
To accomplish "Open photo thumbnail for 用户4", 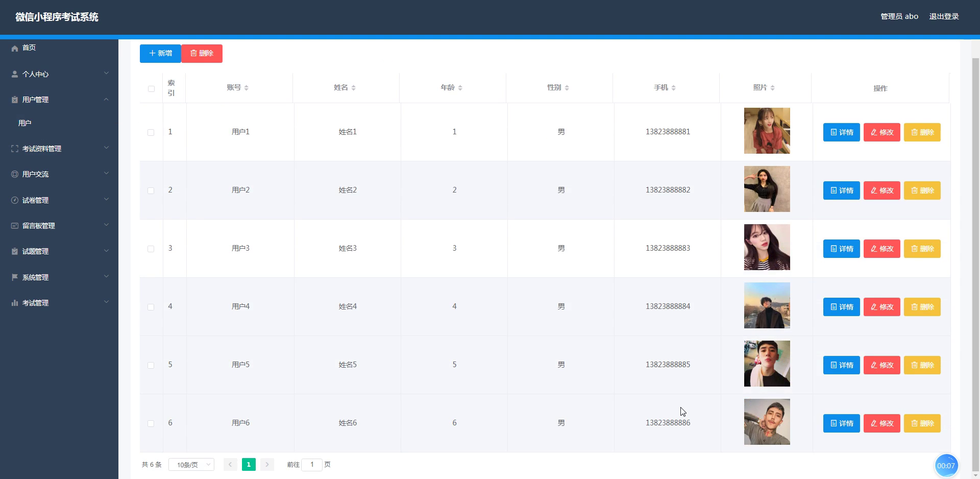I will point(767,305).
